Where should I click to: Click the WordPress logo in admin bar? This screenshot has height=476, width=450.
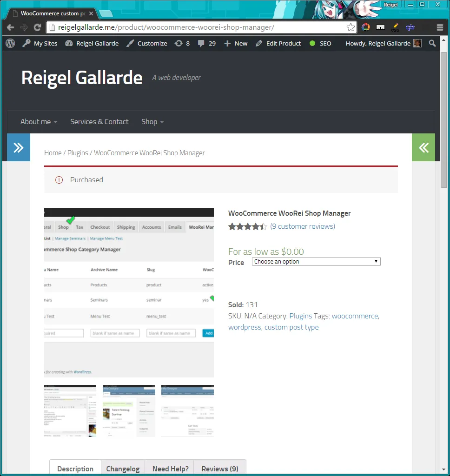(x=10, y=43)
